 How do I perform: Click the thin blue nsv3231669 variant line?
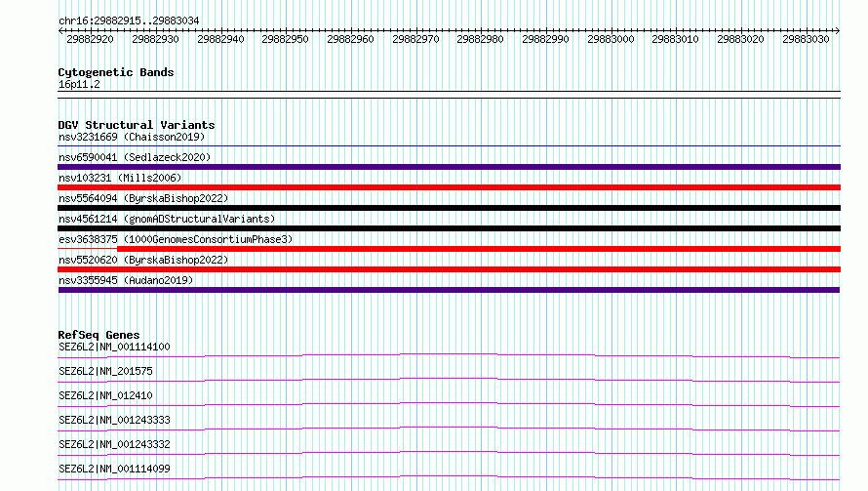[x=449, y=146]
